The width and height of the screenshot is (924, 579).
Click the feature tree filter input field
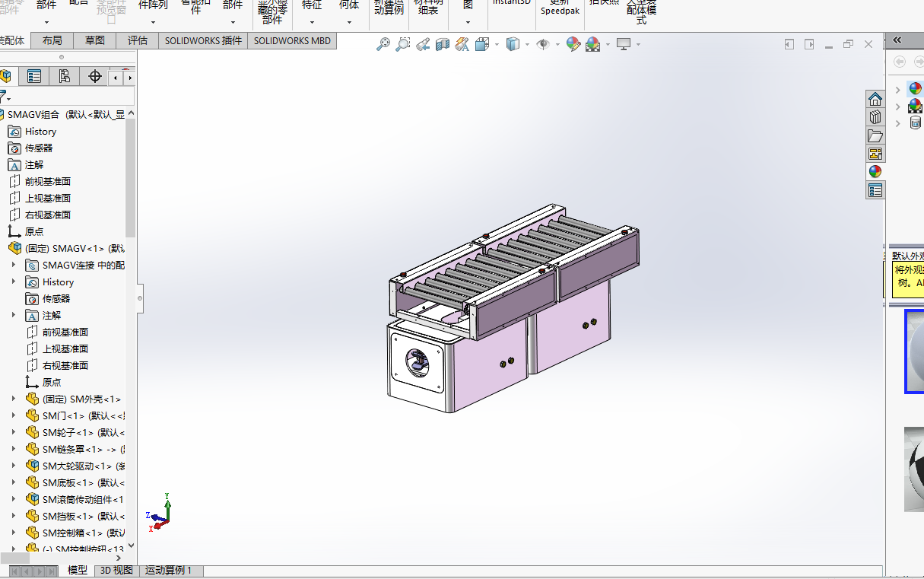click(x=71, y=97)
